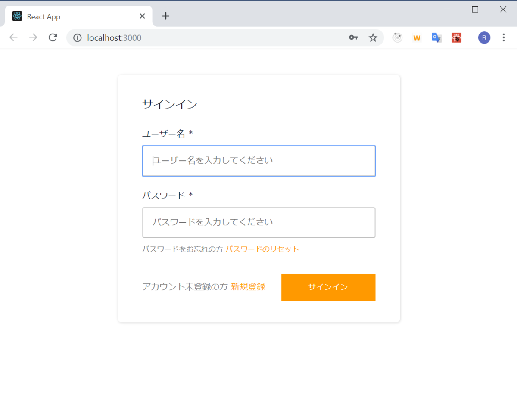The width and height of the screenshot is (517, 420).
Task: Click the アカウント未登録の方 text
Action: 185,287
